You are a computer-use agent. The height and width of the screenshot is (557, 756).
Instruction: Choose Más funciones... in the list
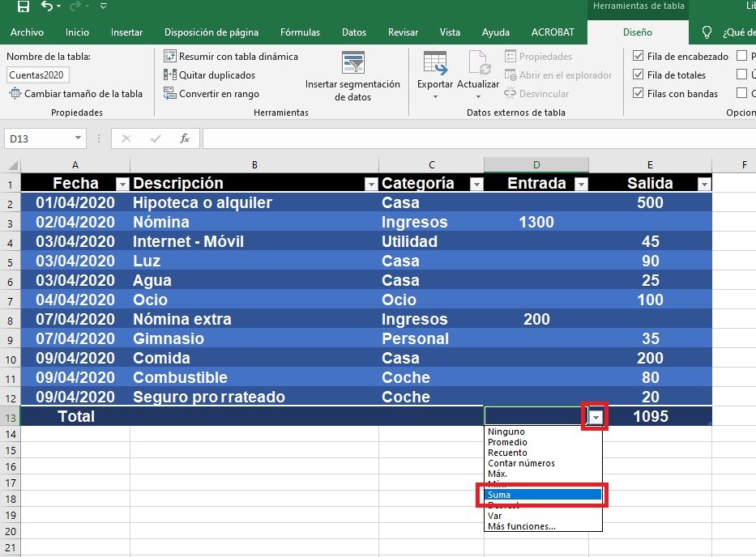pos(521,526)
